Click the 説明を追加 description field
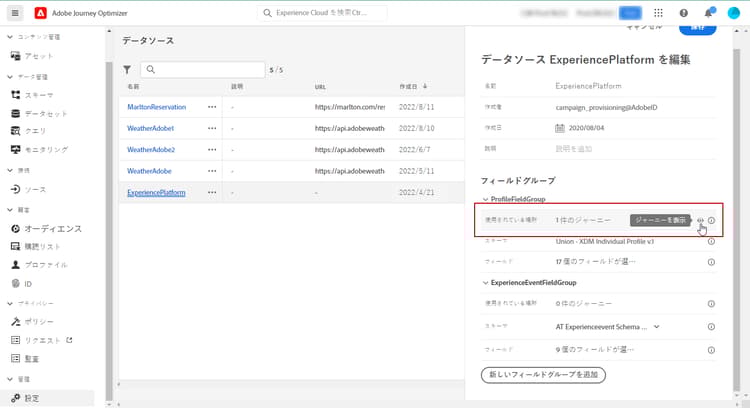This screenshot has height=408, width=750. click(574, 149)
